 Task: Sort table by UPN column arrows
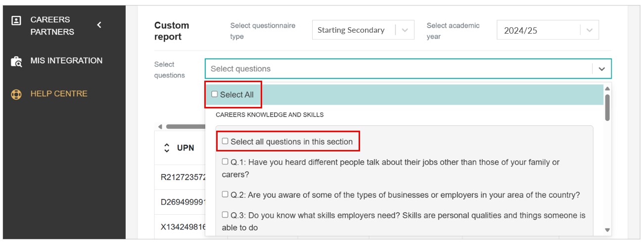(x=167, y=147)
